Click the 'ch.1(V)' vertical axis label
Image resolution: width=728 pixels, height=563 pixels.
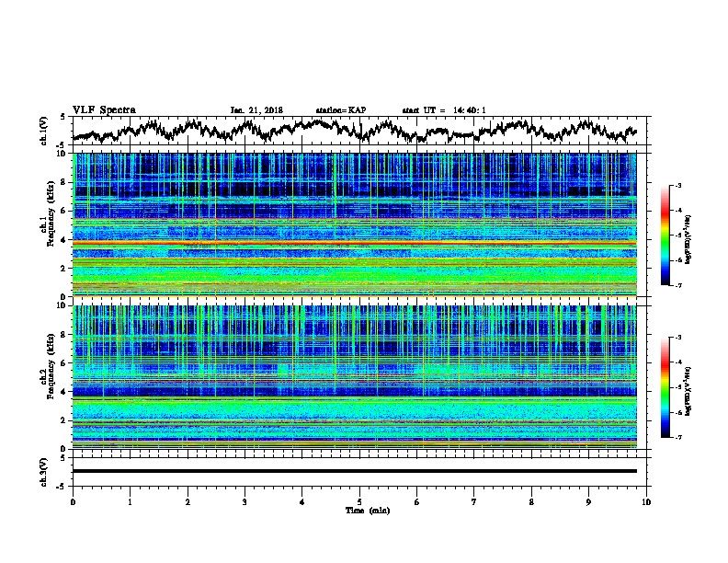pyautogui.click(x=44, y=131)
